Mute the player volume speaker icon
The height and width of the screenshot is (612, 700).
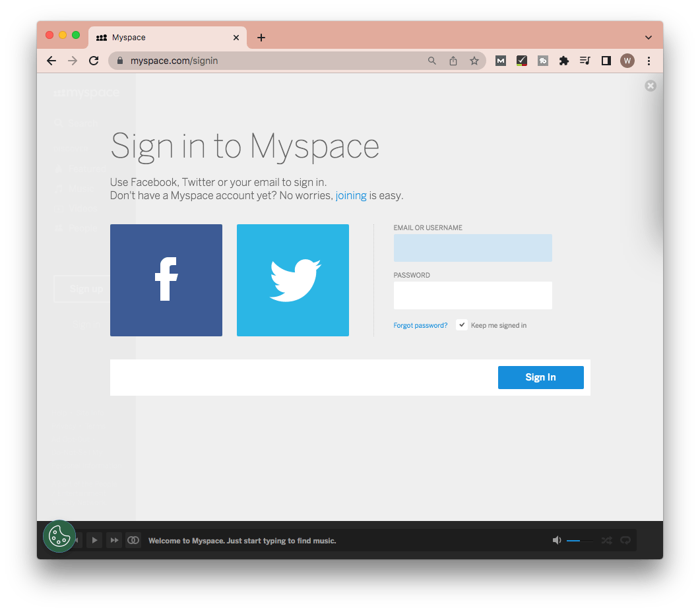coord(556,540)
